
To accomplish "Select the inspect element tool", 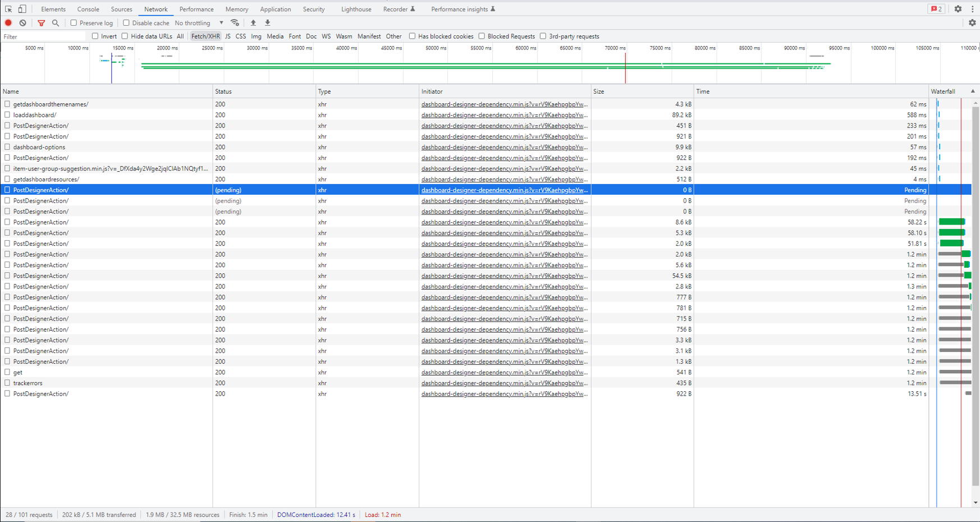I will (x=8, y=8).
